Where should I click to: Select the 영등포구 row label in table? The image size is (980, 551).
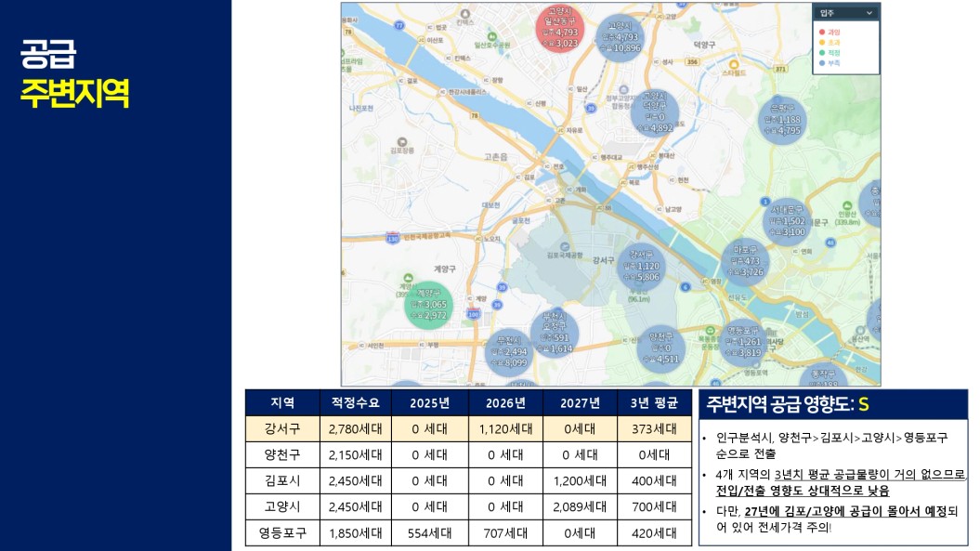[282, 532]
